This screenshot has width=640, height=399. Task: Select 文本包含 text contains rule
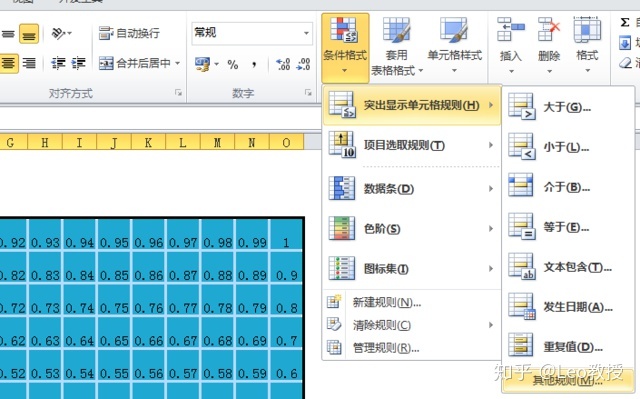tap(568, 267)
